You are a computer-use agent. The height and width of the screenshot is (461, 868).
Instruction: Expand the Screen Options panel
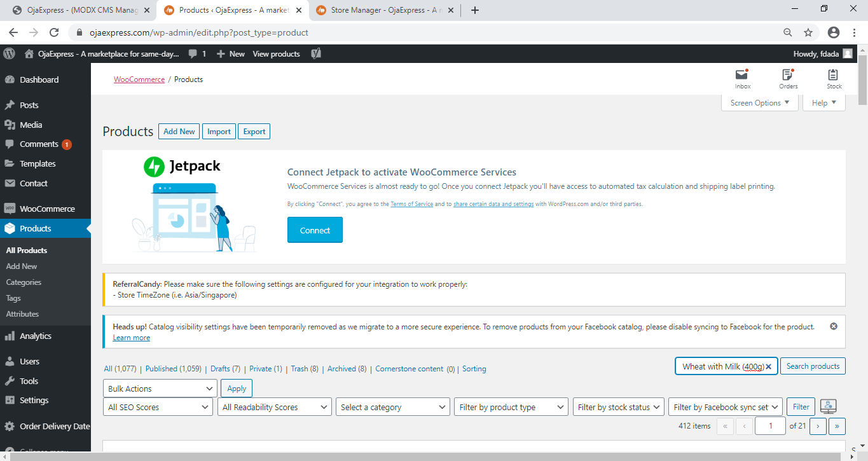point(760,103)
